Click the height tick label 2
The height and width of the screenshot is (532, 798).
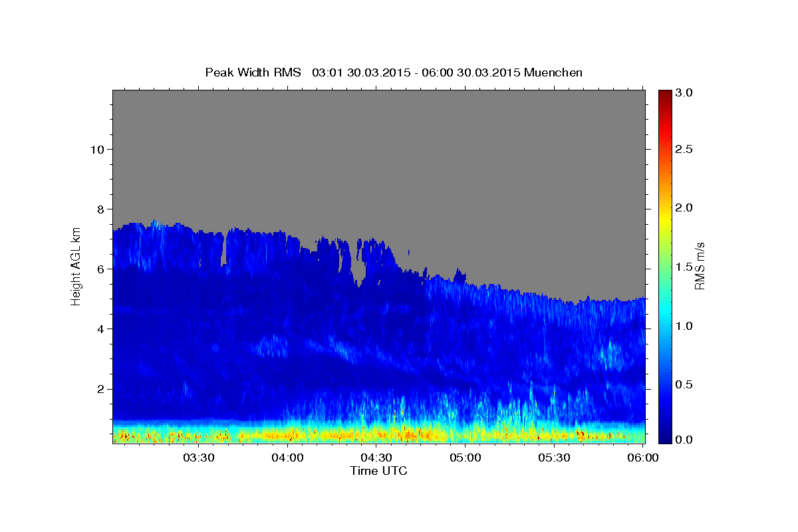pyautogui.click(x=101, y=389)
